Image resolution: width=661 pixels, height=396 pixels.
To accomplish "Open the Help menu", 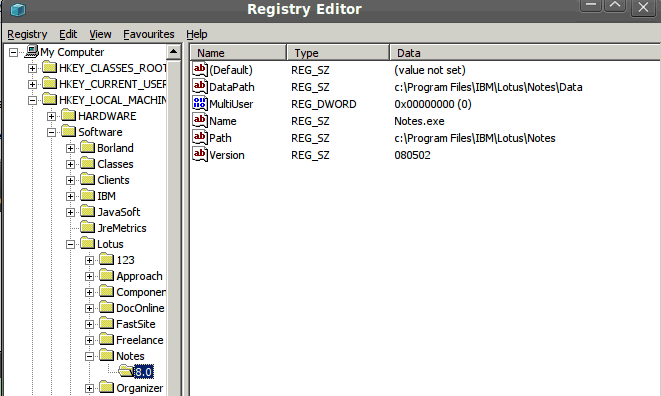I will point(196,34).
